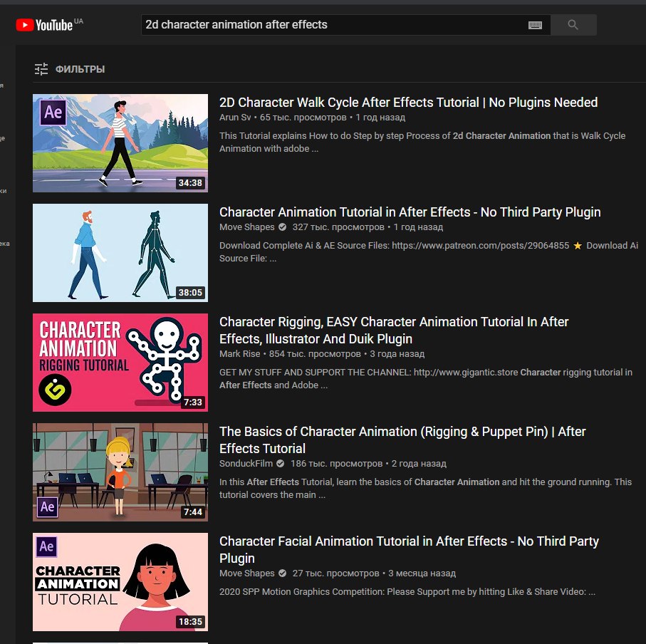Click Ae logo on walk cycle thumbnail
This screenshot has height=644, width=646.
click(x=53, y=112)
